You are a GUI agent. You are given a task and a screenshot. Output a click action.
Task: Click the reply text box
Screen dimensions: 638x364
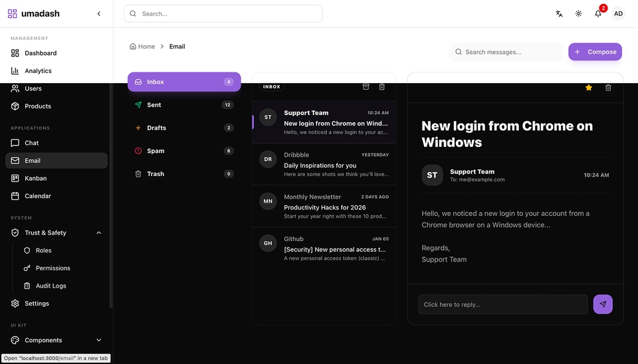503,304
